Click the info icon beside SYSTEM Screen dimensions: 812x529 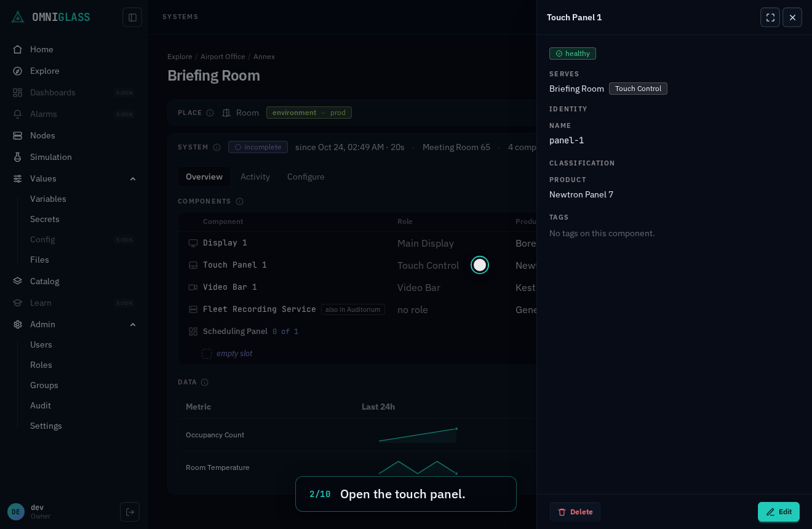coord(217,147)
